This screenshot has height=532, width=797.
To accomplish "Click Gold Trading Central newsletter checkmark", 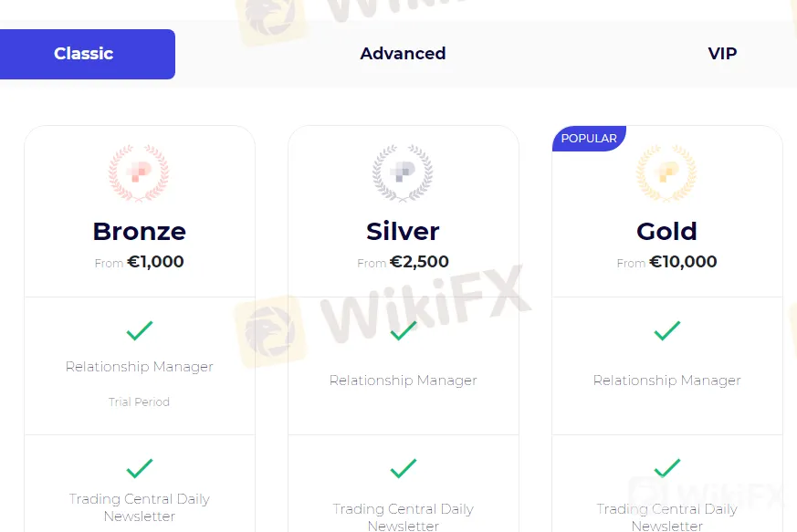I will 666,469.
